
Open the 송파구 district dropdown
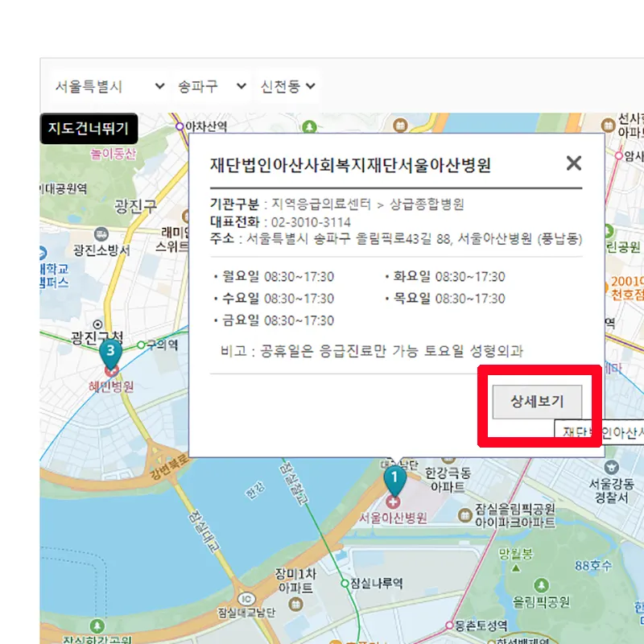[x=212, y=86]
